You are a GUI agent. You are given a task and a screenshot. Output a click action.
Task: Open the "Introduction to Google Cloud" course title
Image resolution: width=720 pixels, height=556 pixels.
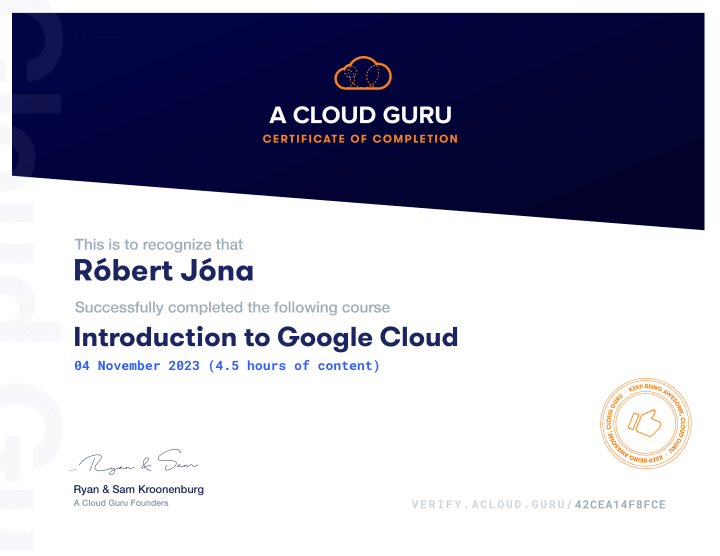tap(266, 336)
